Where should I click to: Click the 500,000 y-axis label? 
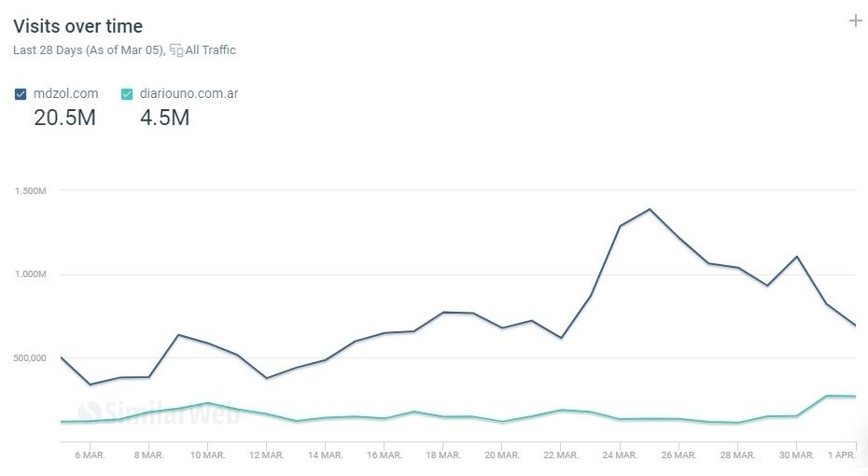pyautogui.click(x=30, y=358)
